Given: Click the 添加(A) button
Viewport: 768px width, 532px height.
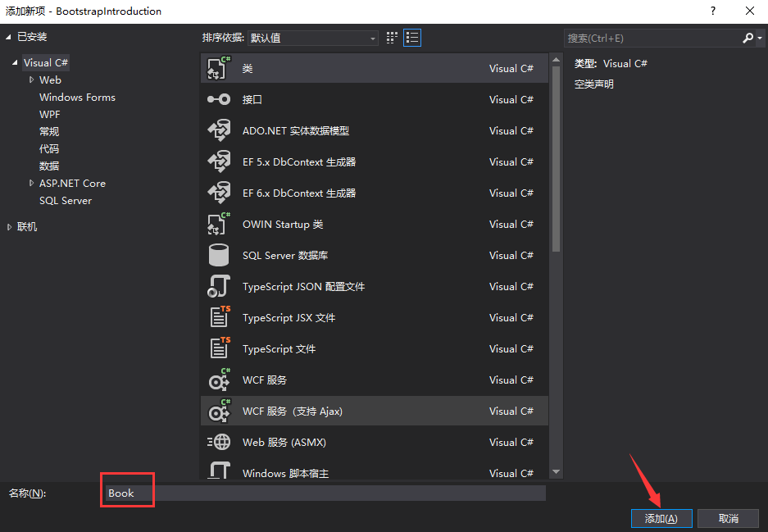Looking at the screenshot, I should point(661,518).
